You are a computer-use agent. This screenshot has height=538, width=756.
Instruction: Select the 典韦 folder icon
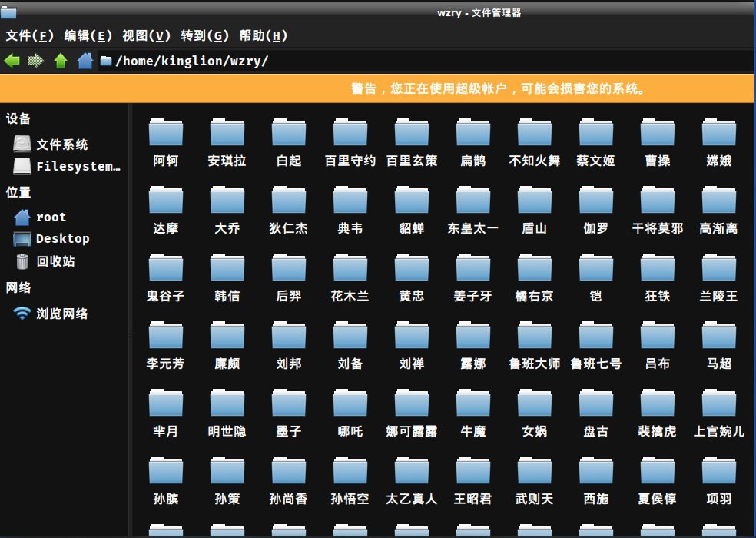click(350, 199)
